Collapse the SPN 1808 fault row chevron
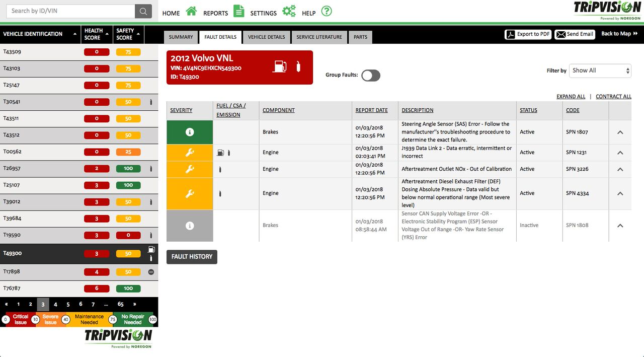The height and width of the screenshot is (357, 644). tap(620, 226)
